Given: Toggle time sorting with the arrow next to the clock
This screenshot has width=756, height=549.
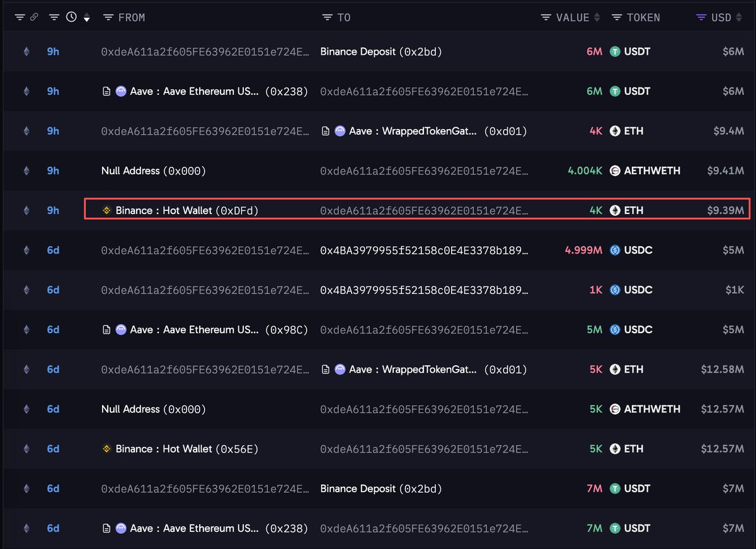Looking at the screenshot, I should [86, 19].
